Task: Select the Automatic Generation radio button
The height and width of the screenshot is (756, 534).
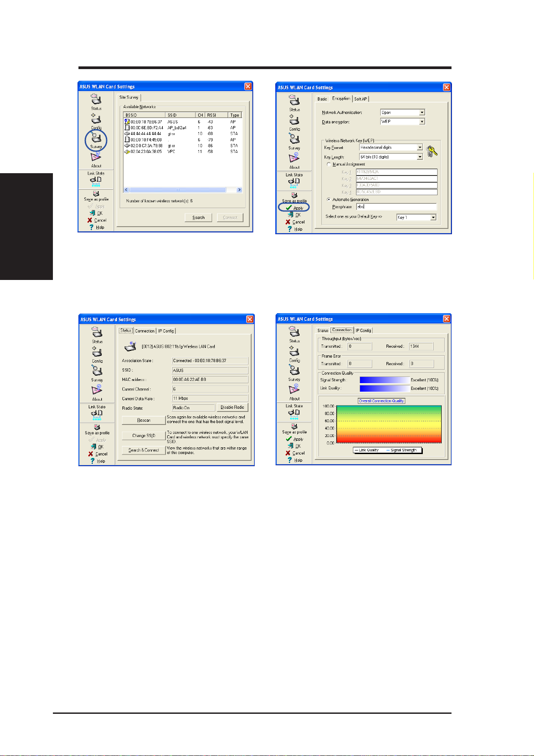Action: pos(329,199)
